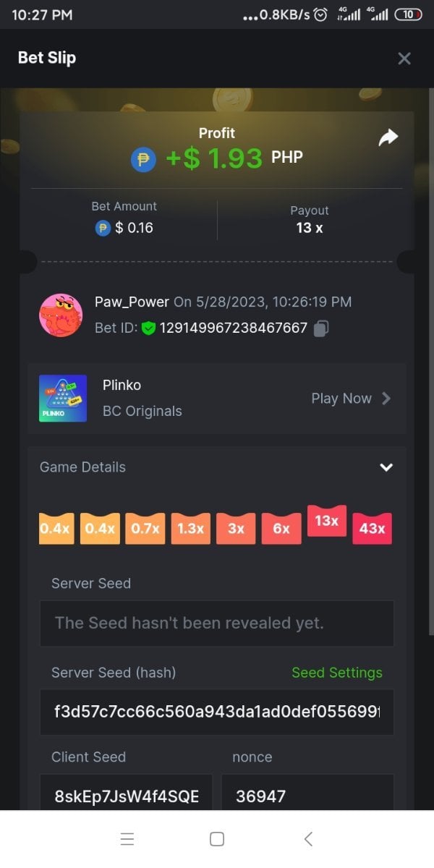
Task: Tap the Paw_Power username
Action: [x=132, y=302]
